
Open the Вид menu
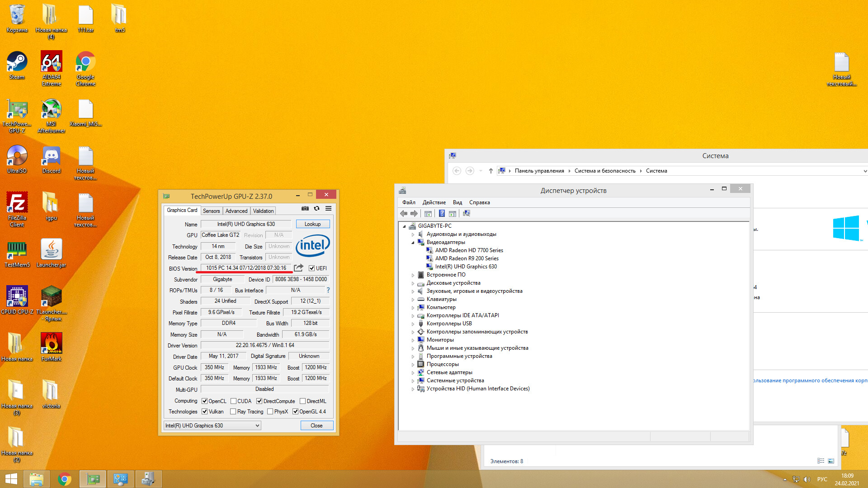pos(458,202)
